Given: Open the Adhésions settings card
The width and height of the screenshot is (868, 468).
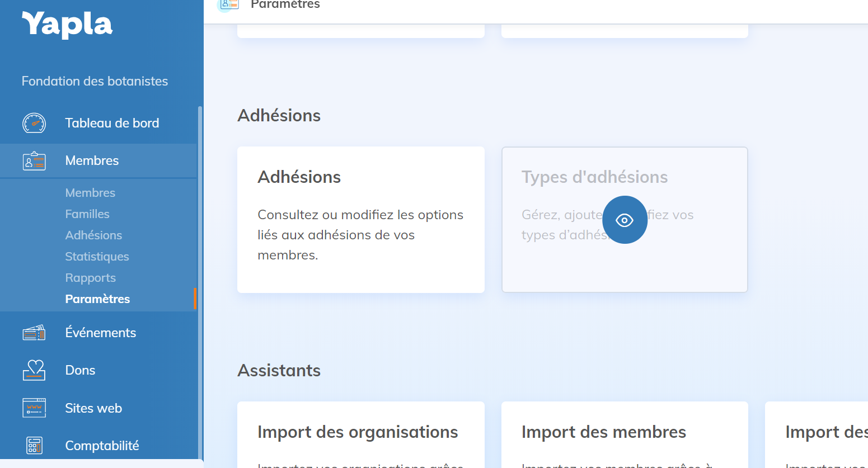Looking at the screenshot, I should click(360, 219).
